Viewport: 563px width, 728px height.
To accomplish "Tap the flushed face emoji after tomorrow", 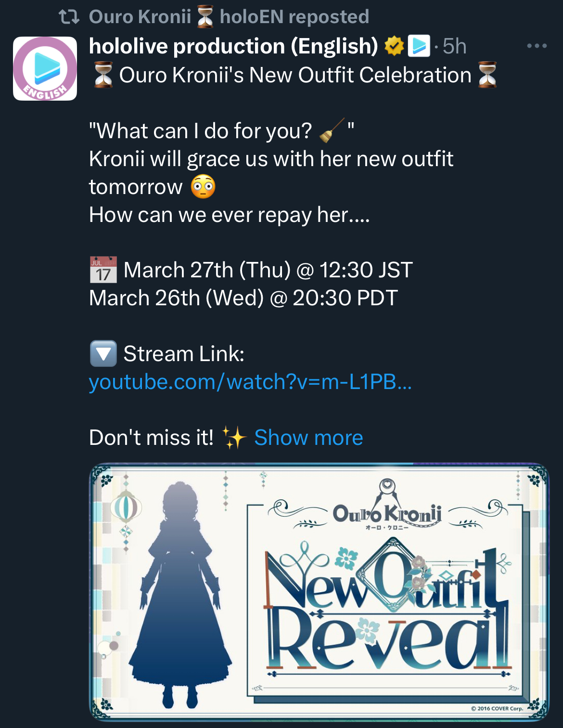I will click(203, 186).
